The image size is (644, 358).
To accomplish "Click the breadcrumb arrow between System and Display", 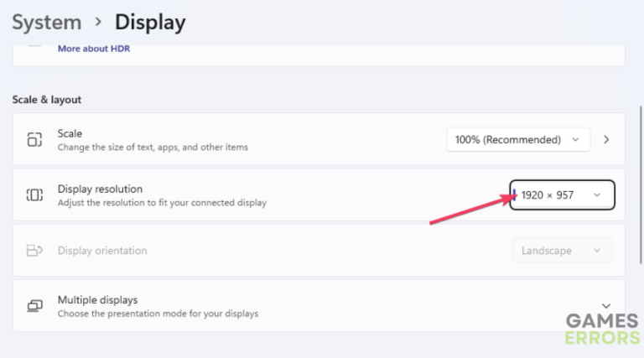I will click(x=98, y=23).
